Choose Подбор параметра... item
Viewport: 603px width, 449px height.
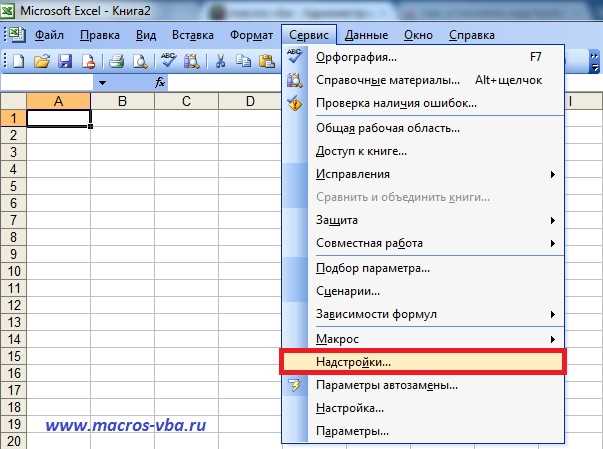(x=423, y=268)
